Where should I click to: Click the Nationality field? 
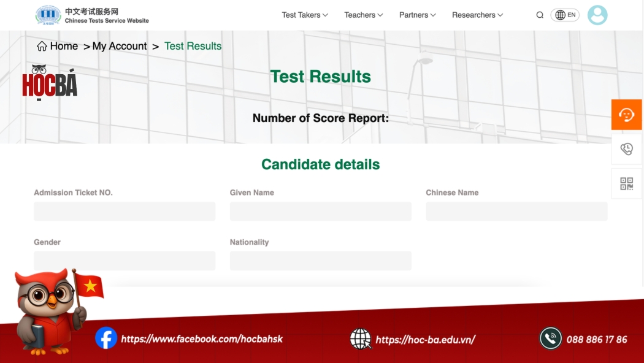[x=320, y=261]
